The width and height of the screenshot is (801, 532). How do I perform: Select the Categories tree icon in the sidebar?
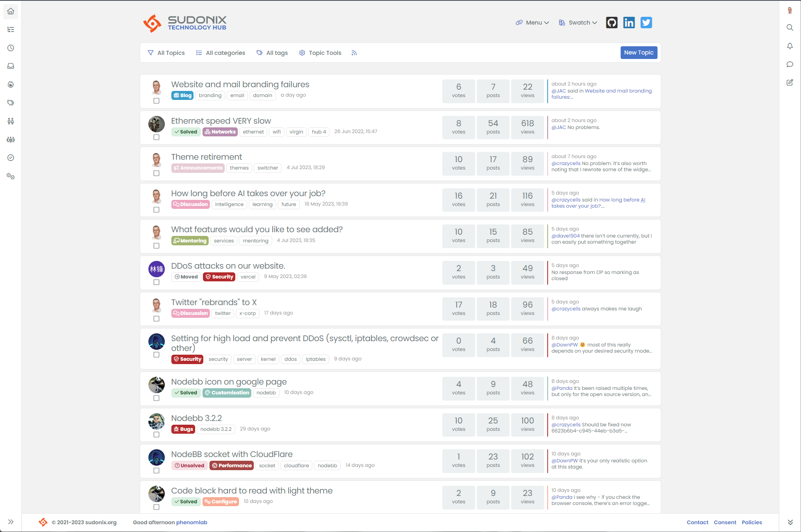click(x=11, y=29)
